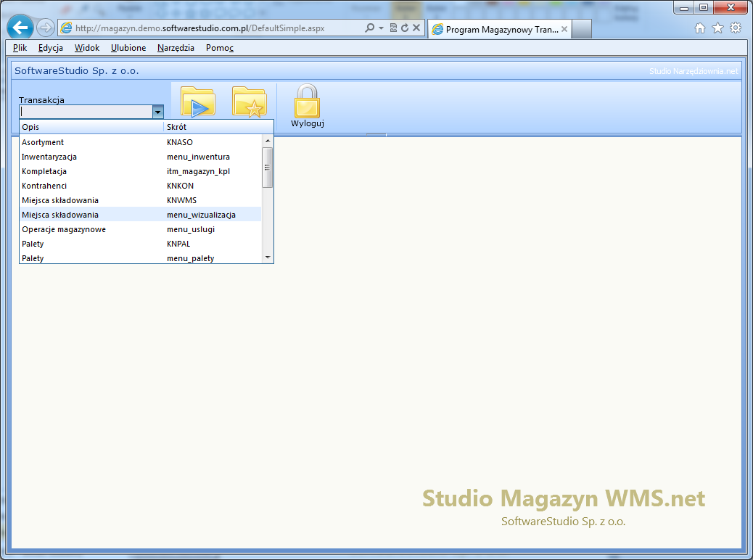The width and height of the screenshot is (753, 560).
Task: Open a new blank browser tab
Action: (582, 29)
